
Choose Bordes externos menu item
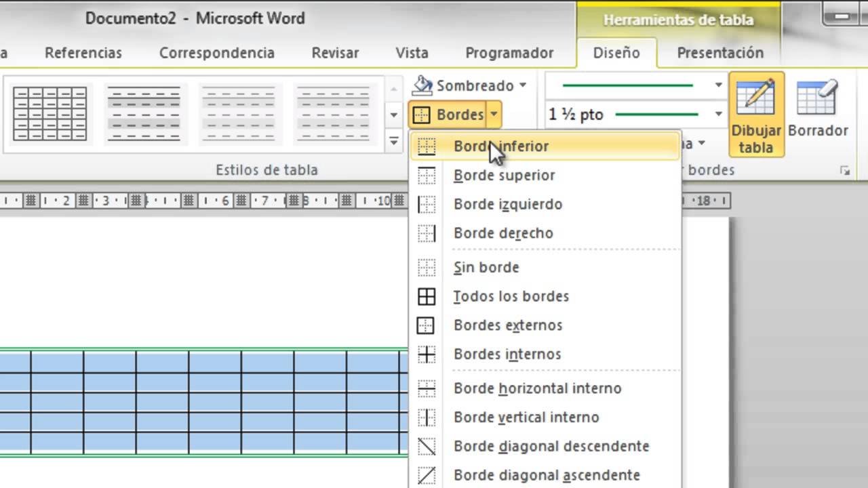click(x=545, y=325)
